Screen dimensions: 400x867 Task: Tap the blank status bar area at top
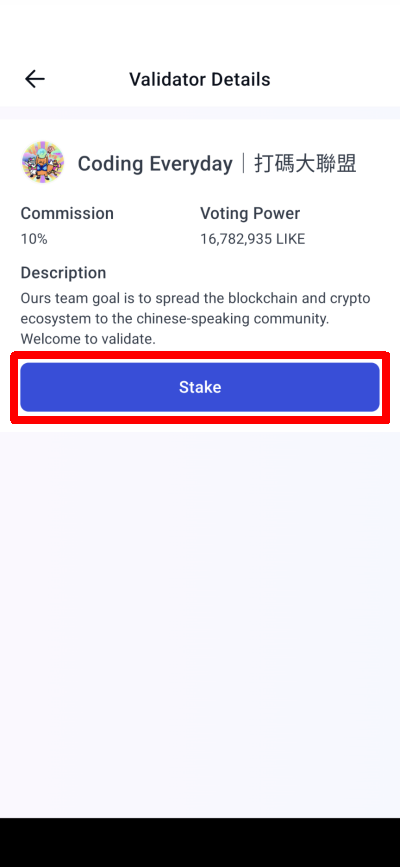point(200,27)
